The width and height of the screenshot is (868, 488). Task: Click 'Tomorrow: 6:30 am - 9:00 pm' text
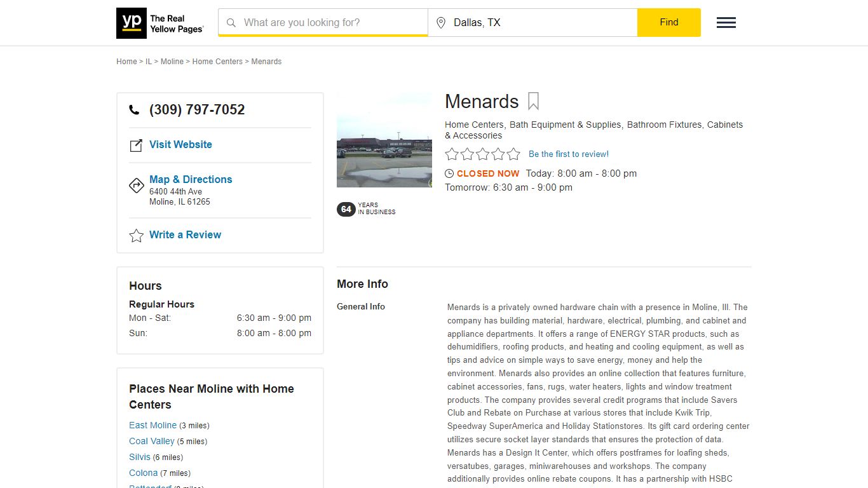(x=508, y=187)
